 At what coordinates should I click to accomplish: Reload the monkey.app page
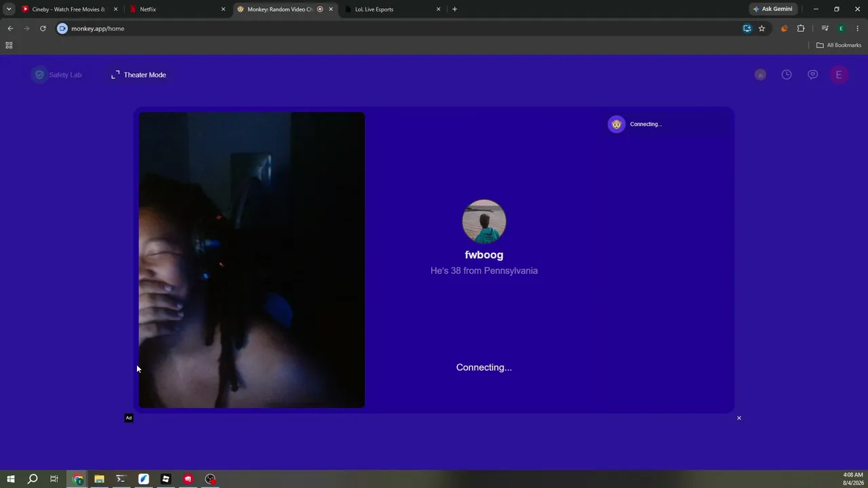coord(43,28)
